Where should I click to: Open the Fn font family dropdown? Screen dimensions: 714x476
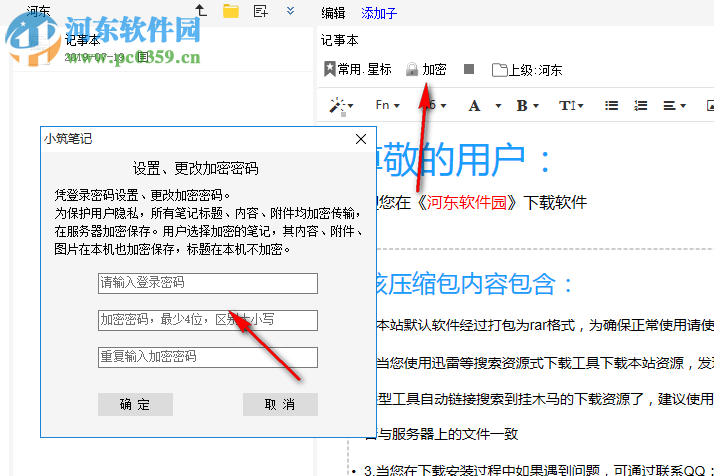point(388,106)
